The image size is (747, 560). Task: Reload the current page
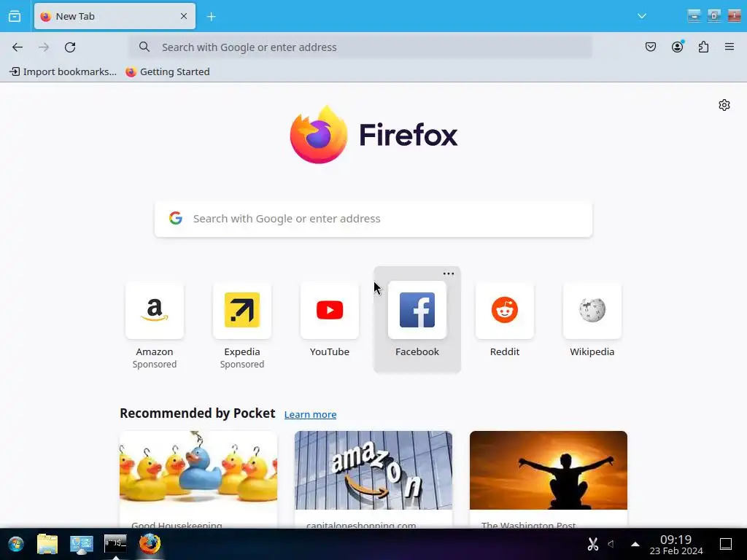[70, 47]
